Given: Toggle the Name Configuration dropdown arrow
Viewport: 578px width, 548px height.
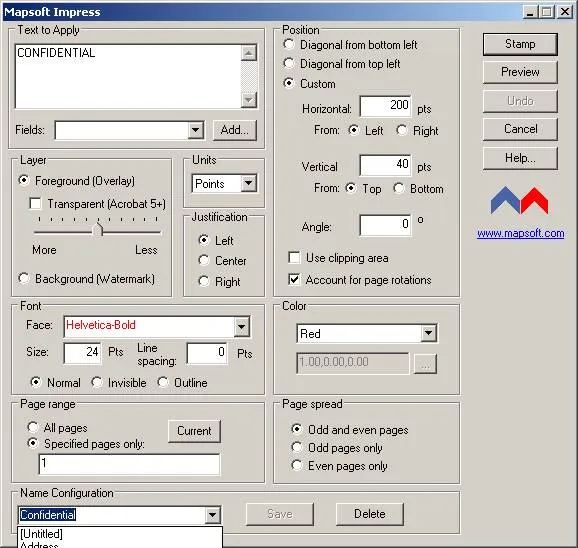Looking at the screenshot, I should [x=213, y=515].
